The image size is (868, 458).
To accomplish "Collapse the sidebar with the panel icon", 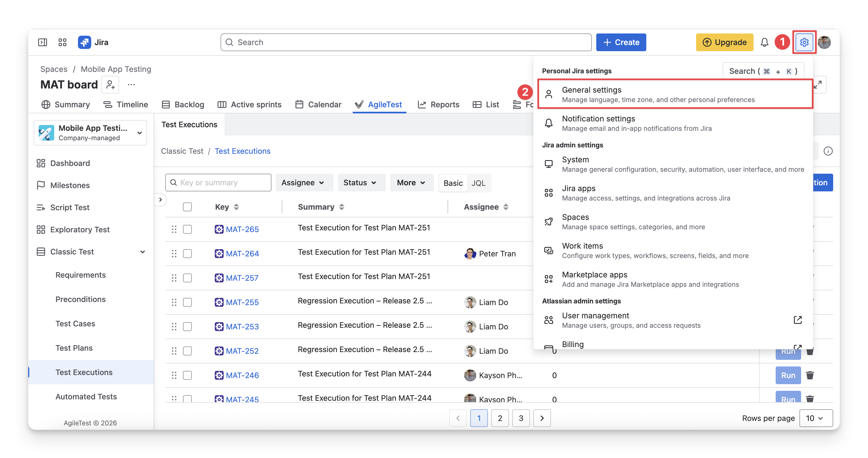I will pos(43,42).
